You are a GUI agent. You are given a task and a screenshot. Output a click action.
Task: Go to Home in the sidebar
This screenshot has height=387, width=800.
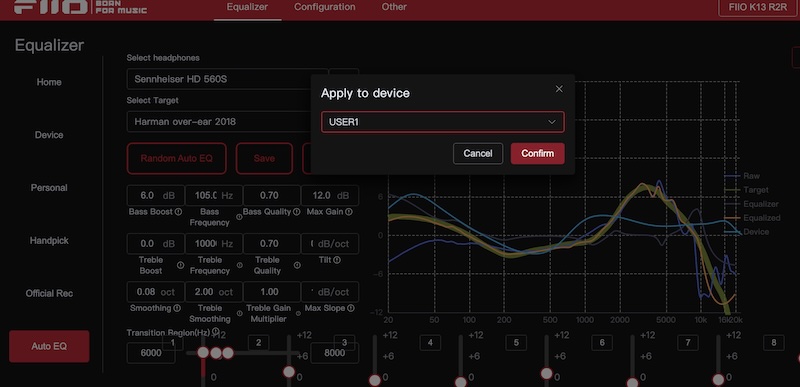[x=49, y=82]
